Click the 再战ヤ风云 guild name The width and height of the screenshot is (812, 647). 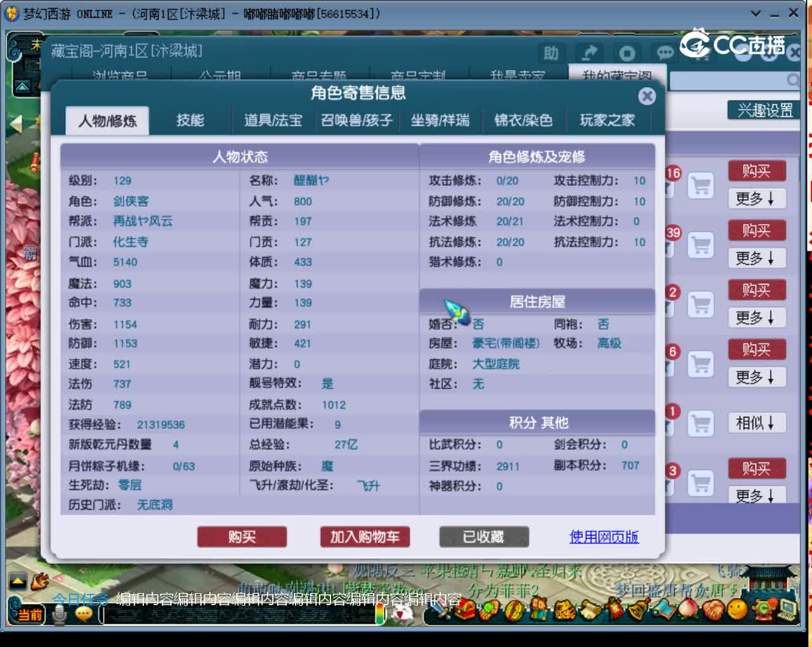[143, 221]
